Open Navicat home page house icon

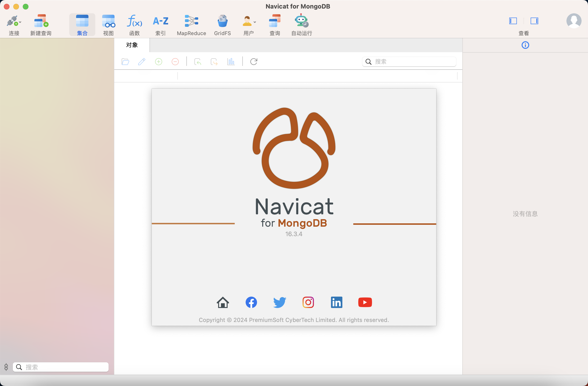click(x=223, y=303)
